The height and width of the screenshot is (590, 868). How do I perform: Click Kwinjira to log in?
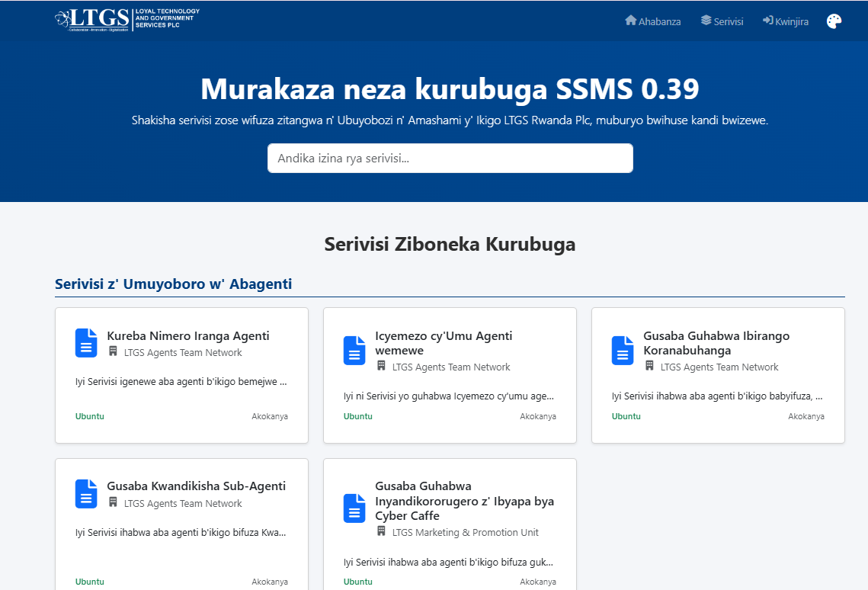785,21
